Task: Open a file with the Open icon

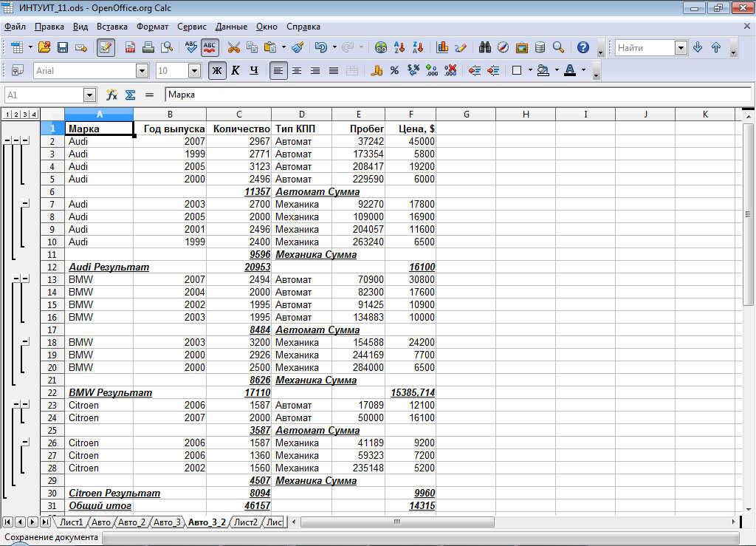Action: point(44,47)
